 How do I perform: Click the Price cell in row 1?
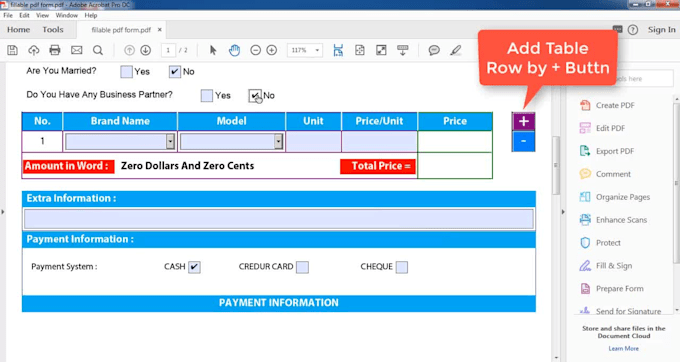point(455,142)
